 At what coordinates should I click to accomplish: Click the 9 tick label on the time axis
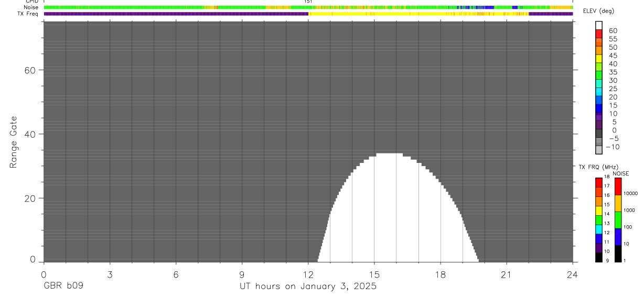[x=242, y=274]
